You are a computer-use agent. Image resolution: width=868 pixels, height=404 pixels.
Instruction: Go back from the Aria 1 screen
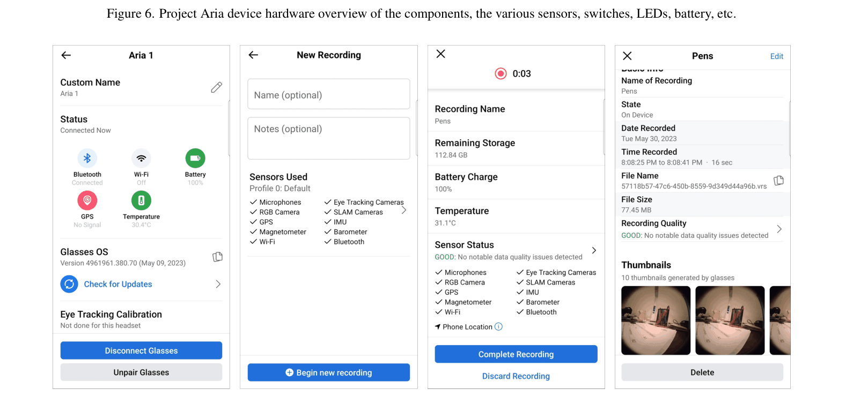(x=66, y=55)
